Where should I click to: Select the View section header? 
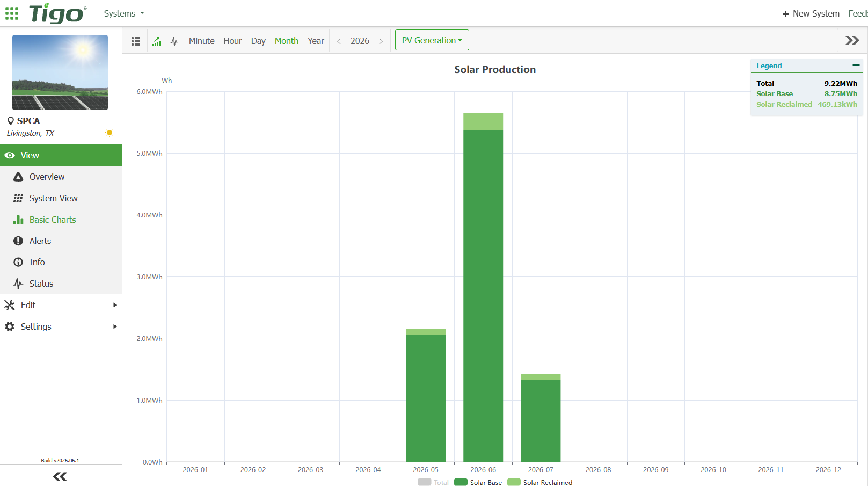click(61, 155)
